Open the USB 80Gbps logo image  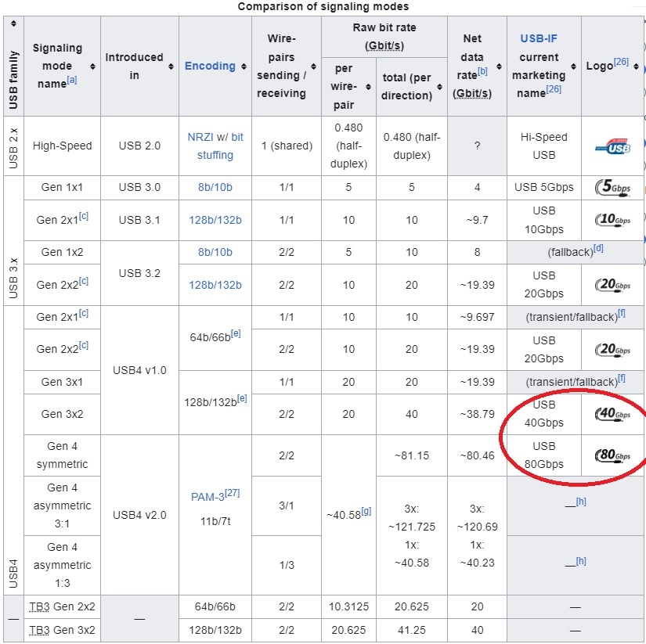pos(612,455)
